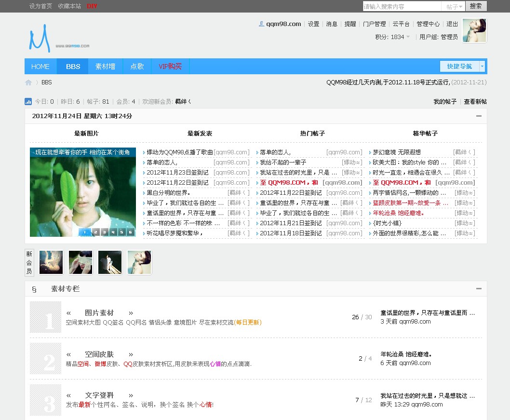
Task: Open the first new member avatar
Action: (x=51, y=262)
